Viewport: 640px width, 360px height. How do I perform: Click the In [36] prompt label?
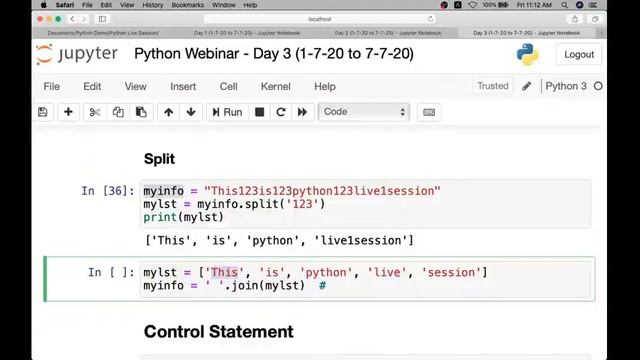tap(108, 191)
